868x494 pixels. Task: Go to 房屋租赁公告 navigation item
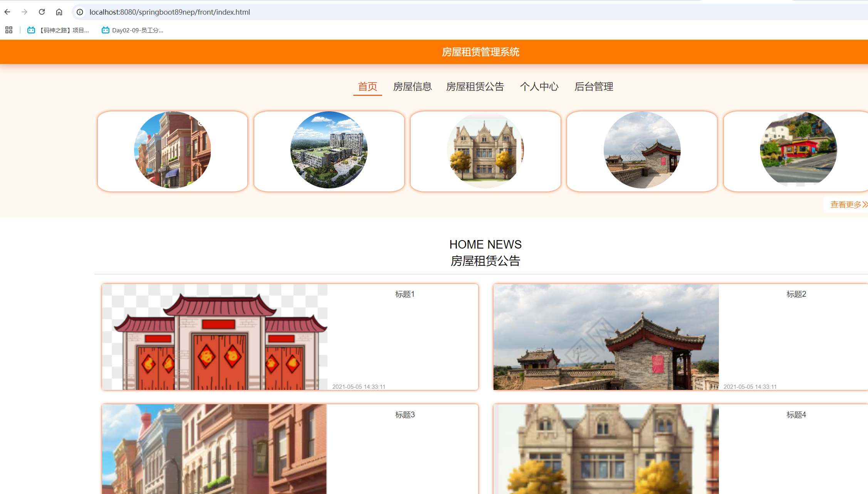pos(475,87)
